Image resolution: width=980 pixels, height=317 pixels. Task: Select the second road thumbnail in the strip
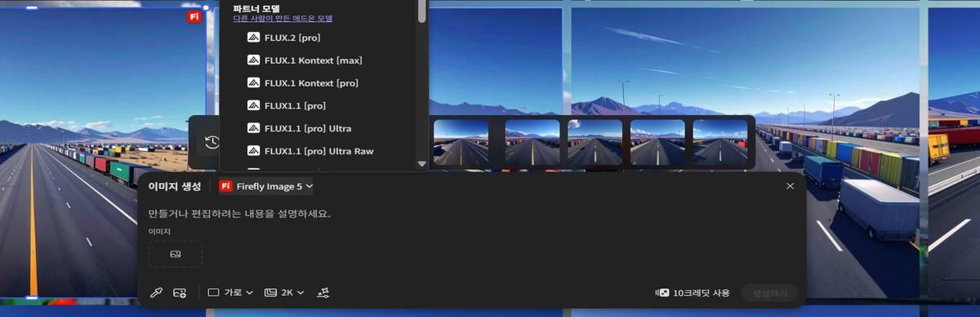(532, 142)
